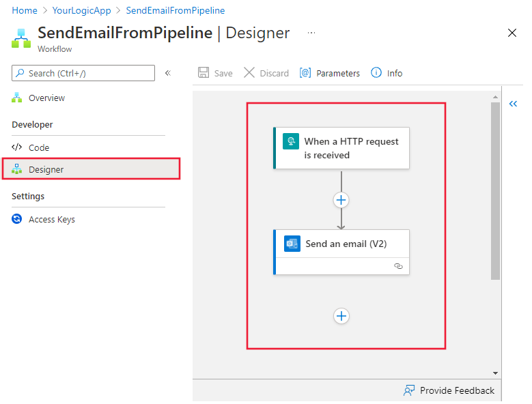Viewport: 532px width, 404px height.
Task: Go to Access Keys settings
Action: click(51, 219)
